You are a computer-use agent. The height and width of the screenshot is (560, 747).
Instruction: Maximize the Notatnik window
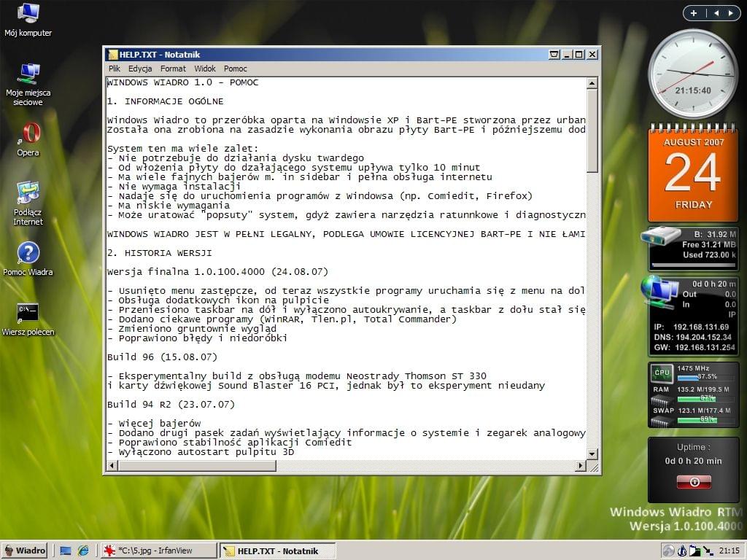tap(578, 55)
